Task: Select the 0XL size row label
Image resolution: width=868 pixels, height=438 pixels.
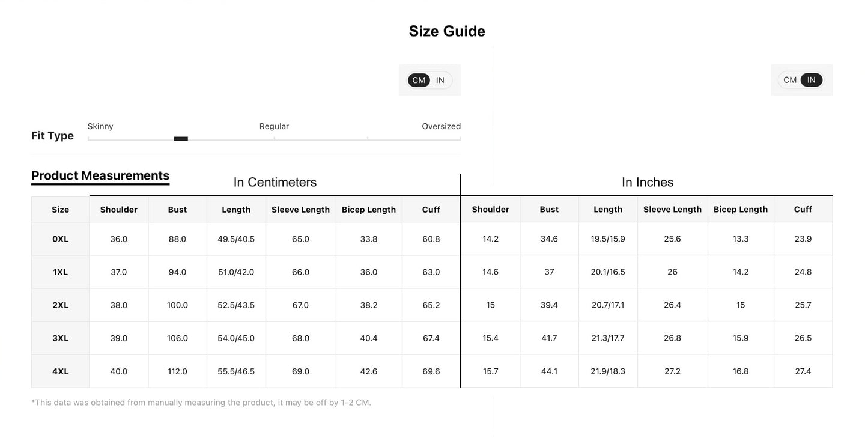Action: coord(61,239)
